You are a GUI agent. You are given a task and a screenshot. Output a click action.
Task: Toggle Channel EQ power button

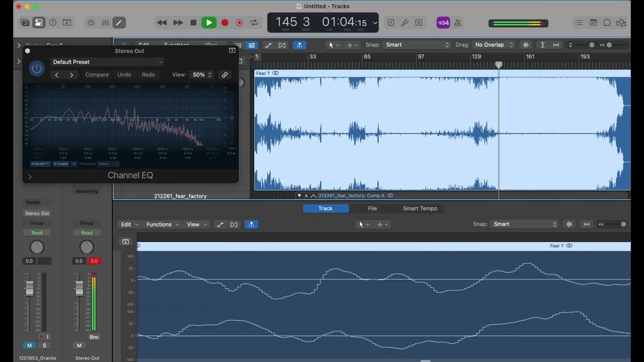[37, 68]
